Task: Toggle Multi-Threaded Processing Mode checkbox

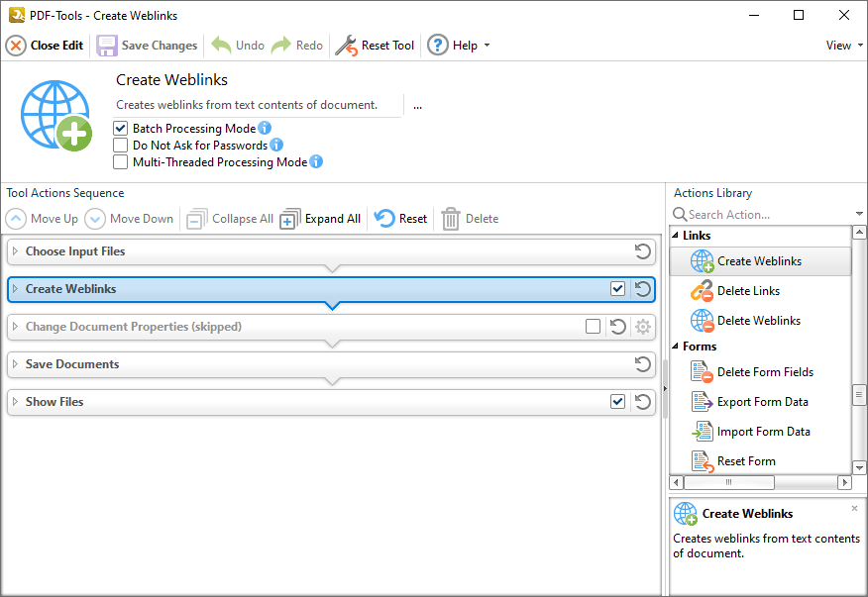Action: [x=120, y=162]
